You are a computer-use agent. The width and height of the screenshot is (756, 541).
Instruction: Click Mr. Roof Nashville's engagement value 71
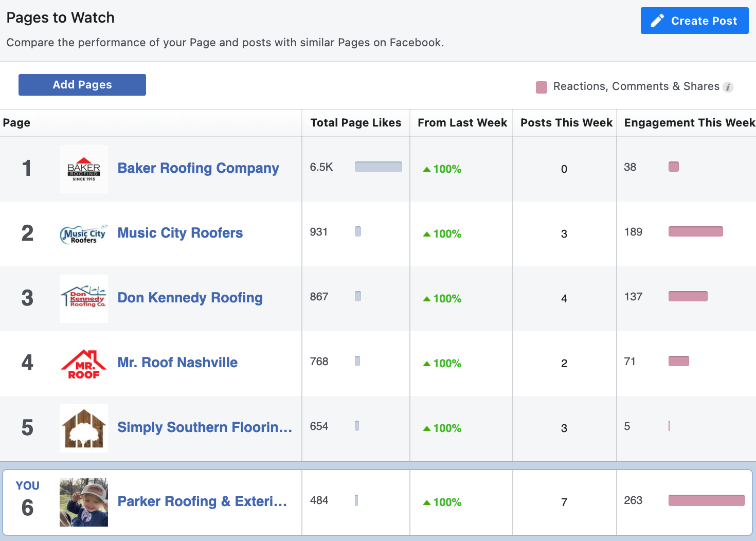630,362
